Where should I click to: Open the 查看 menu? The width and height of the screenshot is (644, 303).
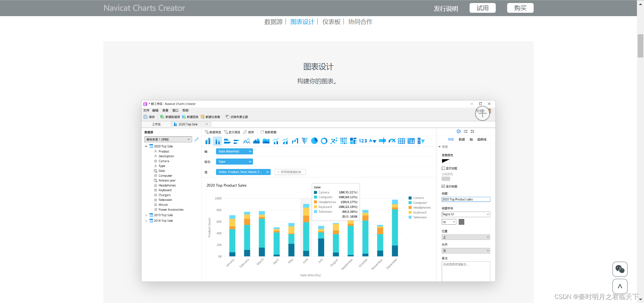point(165,111)
